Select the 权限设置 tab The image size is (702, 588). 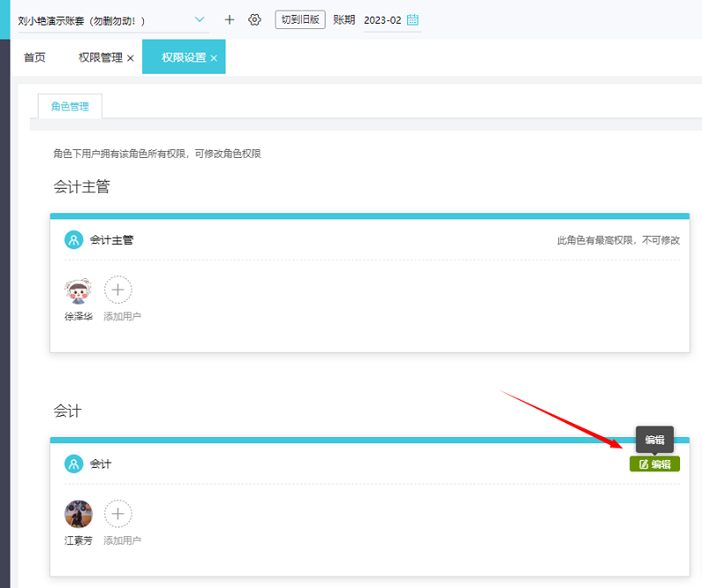pyautogui.click(x=183, y=57)
